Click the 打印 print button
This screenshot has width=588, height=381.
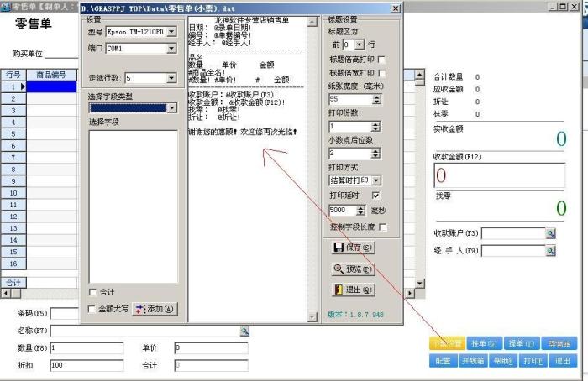coord(533,361)
